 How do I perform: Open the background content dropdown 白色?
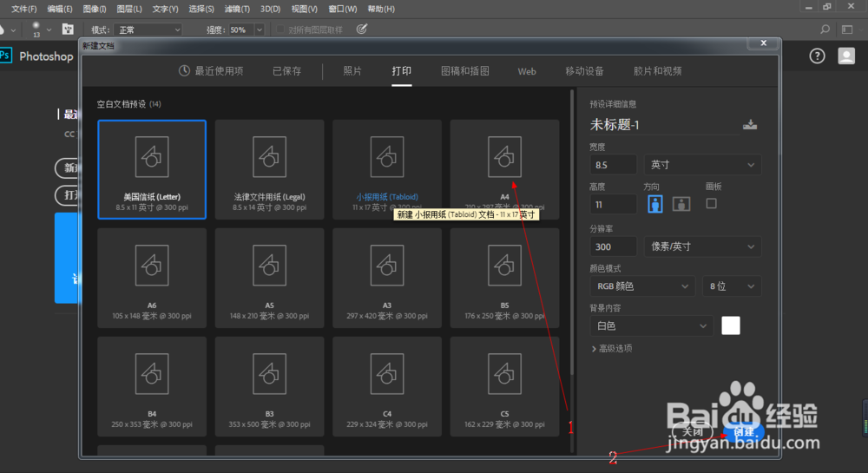(651, 325)
